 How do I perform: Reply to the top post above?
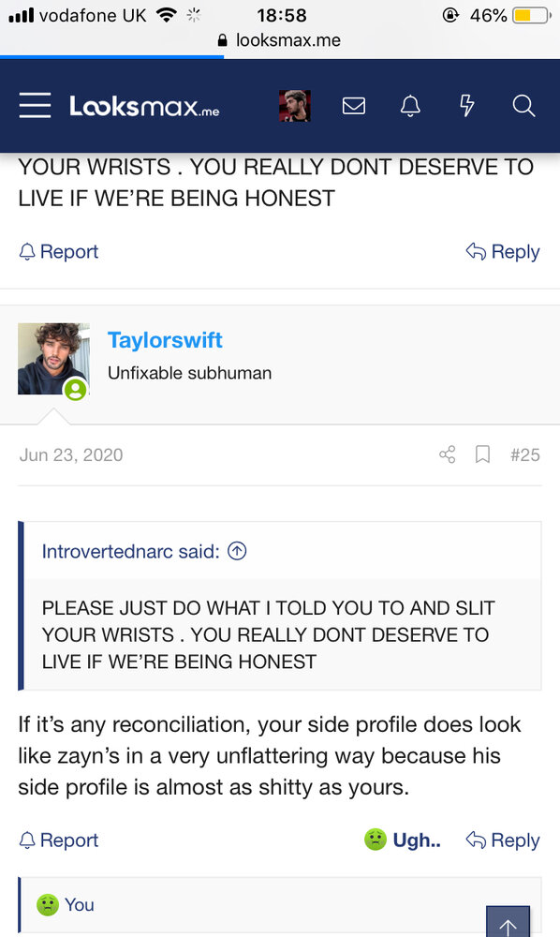(503, 251)
